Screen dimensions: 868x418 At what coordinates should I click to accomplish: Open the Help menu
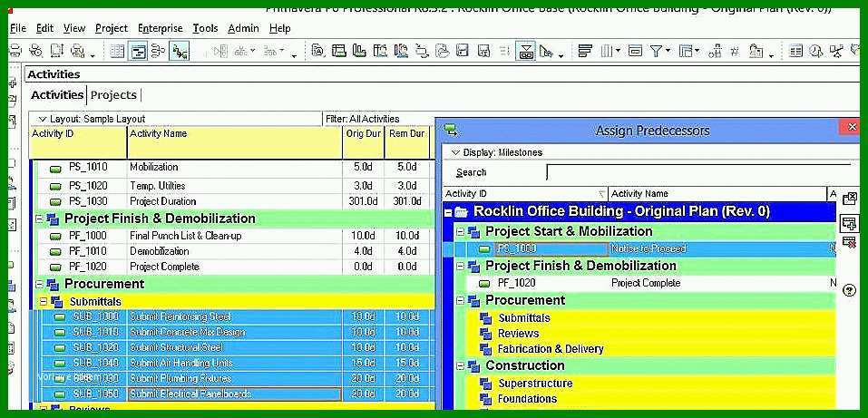pos(280,28)
